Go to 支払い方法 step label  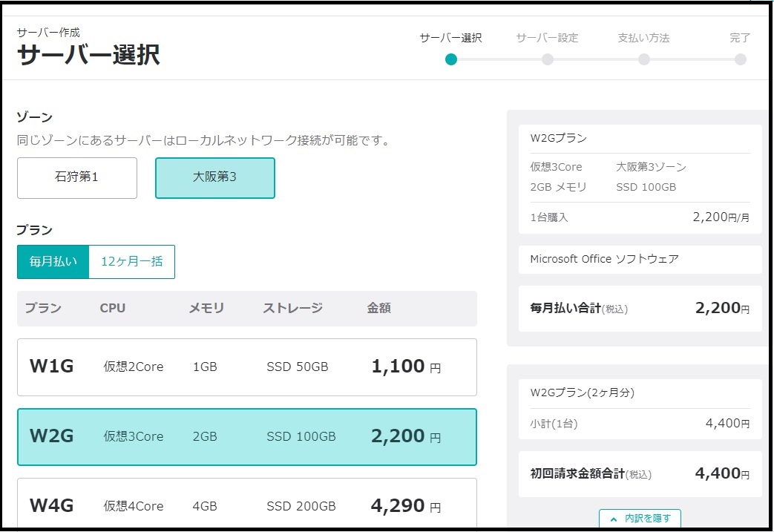pyautogui.click(x=643, y=38)
